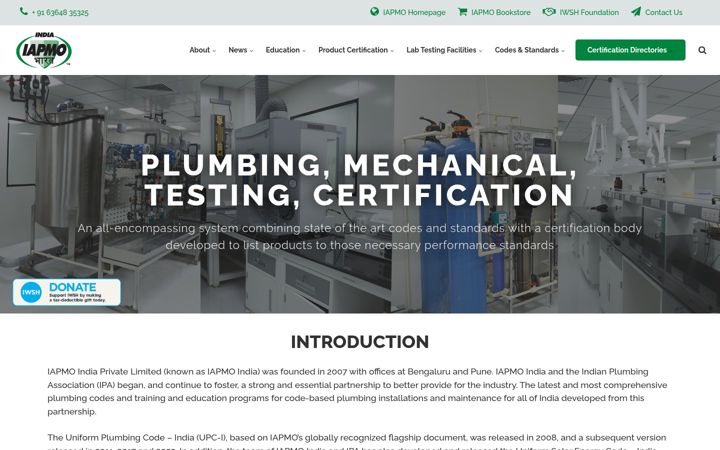This screenshot has height=450, width=720.
Task: Open the About menu item
Action: point(200,50)
